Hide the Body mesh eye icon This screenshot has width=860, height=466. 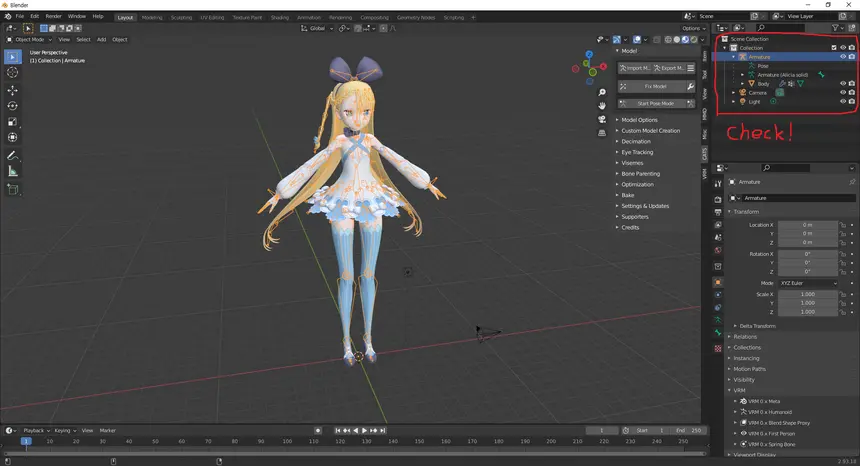pos(843,83)
